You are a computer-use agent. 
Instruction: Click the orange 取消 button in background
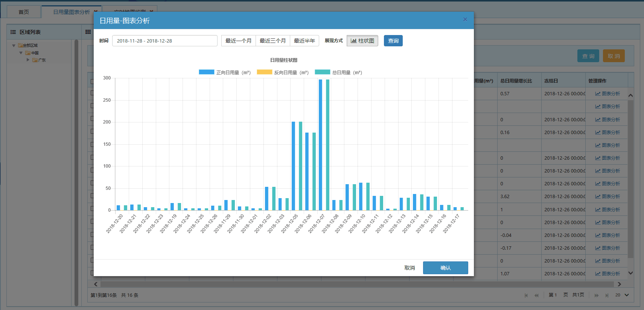(614, 56)
